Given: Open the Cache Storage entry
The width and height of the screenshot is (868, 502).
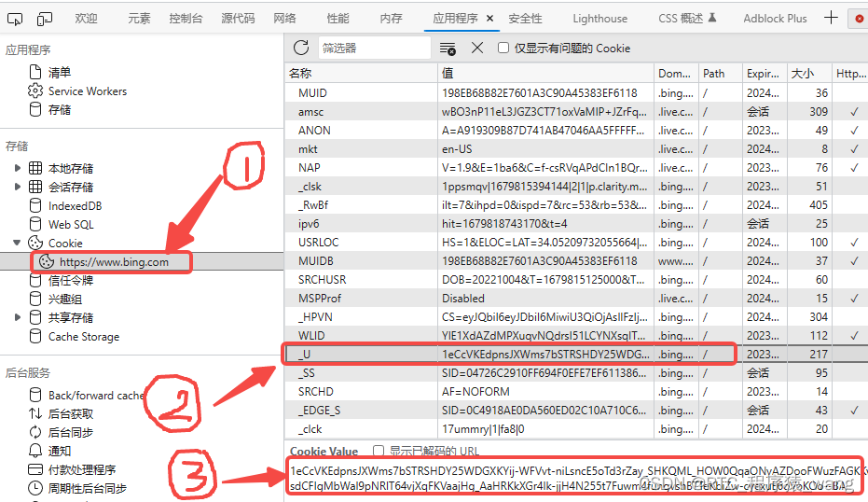Looking at the screenshot, I should click(x=83, y=337).
